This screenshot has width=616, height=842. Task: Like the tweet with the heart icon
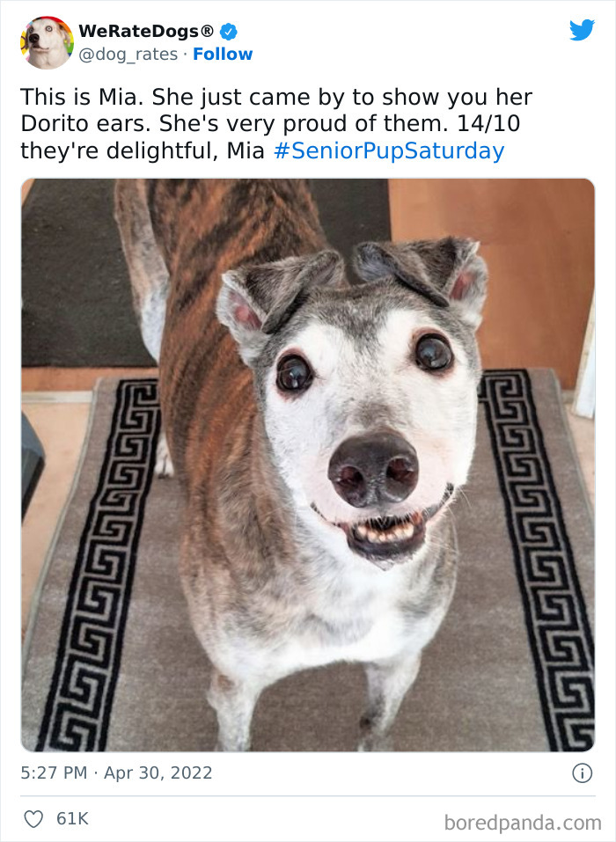pyautogui.click(x=33, y=819)
